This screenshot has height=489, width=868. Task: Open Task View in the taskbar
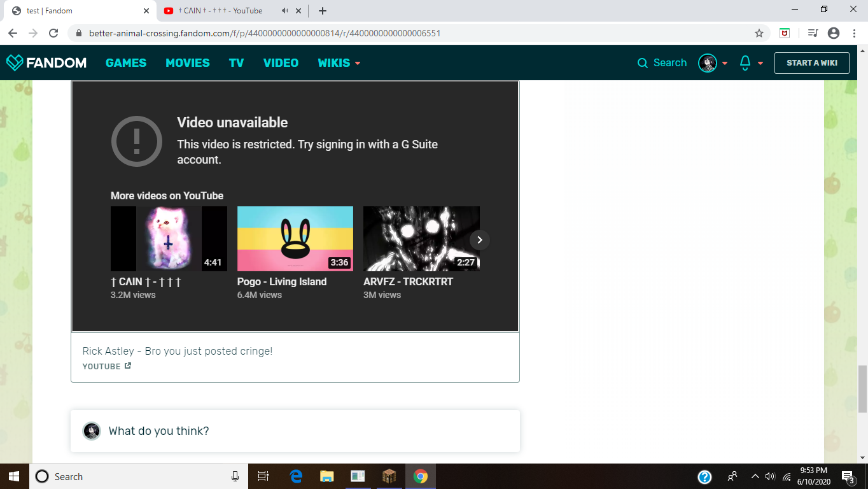(263, 476)
